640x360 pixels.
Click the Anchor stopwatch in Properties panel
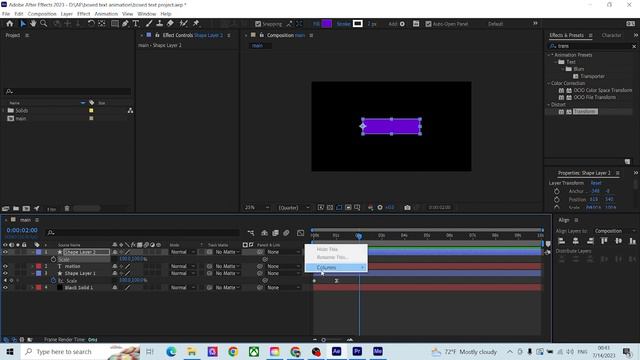click(557, 191)
